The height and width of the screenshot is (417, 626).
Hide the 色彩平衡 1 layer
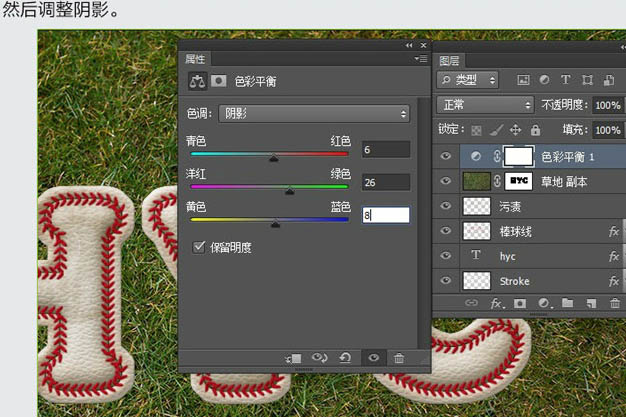pos(446,156)
